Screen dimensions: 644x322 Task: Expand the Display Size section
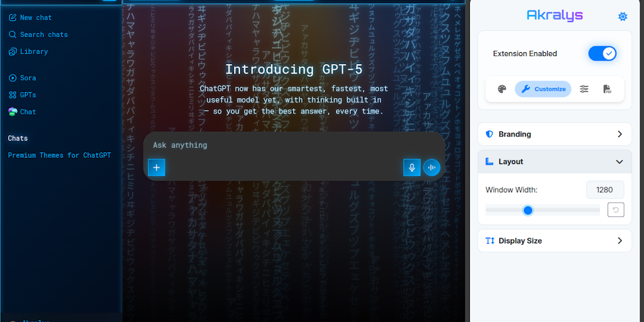tap(554, 241)
